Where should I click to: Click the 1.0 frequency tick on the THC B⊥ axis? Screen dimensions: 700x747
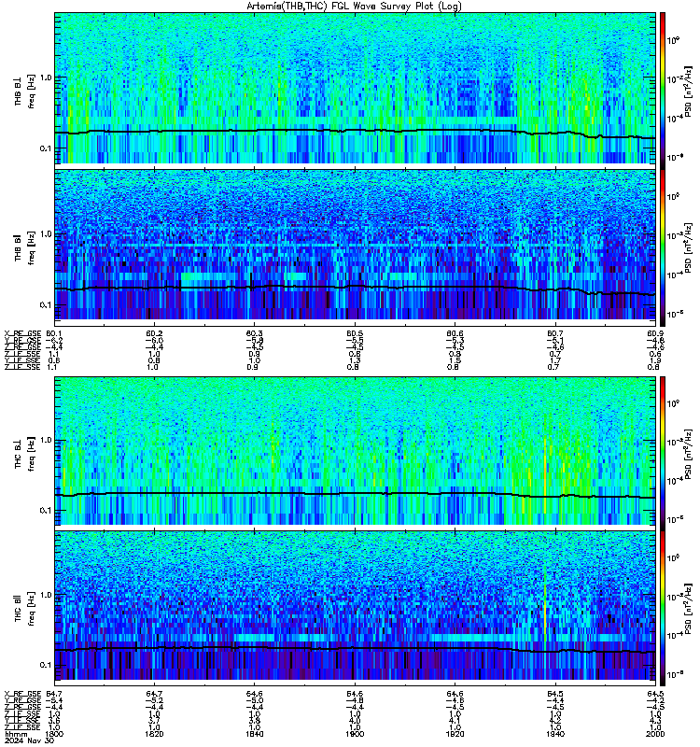pyautogui.click(x=45, y=440)
